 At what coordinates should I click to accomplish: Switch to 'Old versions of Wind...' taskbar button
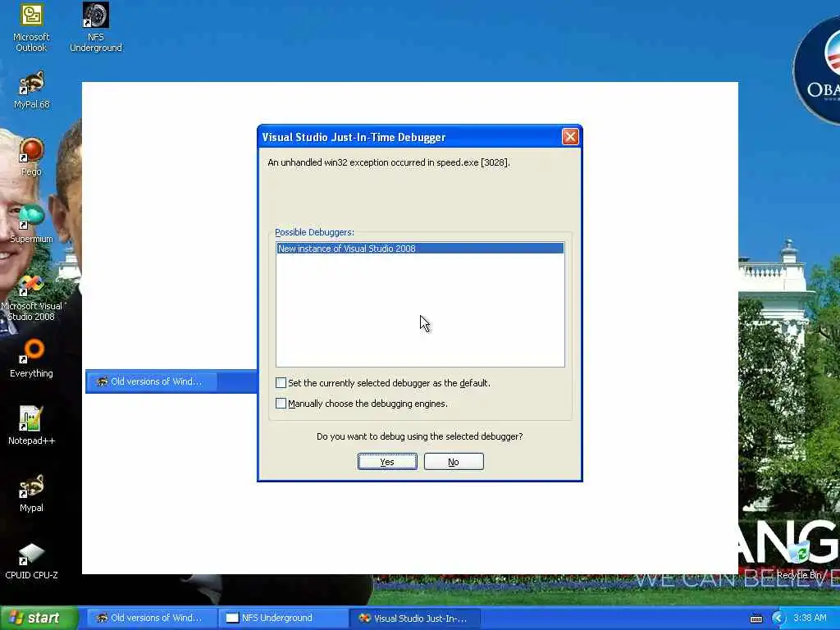(x=151, y=619)
